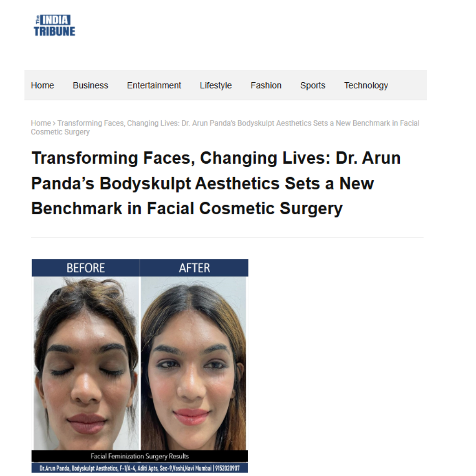Image resolution: width=476 pixels, height=476 pixels.
Task: Go to the Business section
Action: click(x=91, y=86)
